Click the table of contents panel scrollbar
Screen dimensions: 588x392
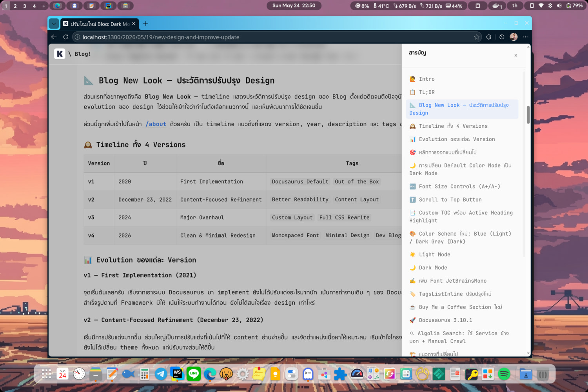[x=524, y=164]
